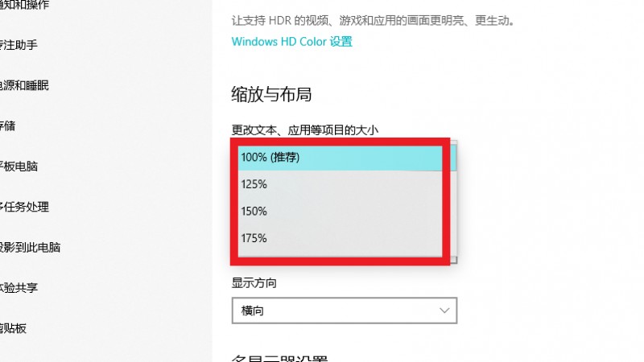
Task: Open 专注助手 settings page
Action: point(19,45)
